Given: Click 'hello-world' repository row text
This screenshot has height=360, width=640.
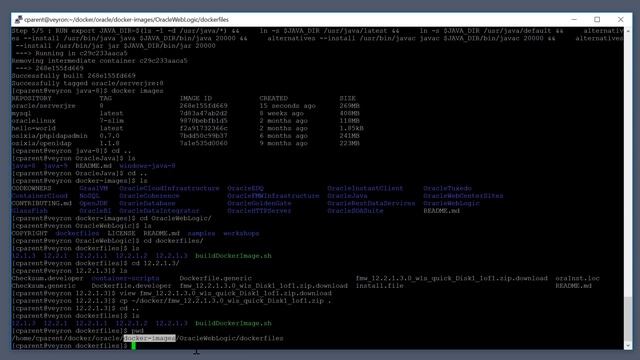Looking at the screenshot, I should [x=33, y=128].
